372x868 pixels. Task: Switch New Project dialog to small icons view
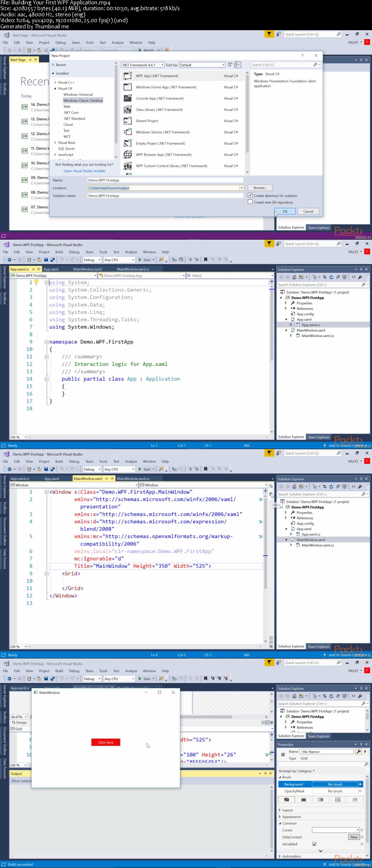point(230,65)
